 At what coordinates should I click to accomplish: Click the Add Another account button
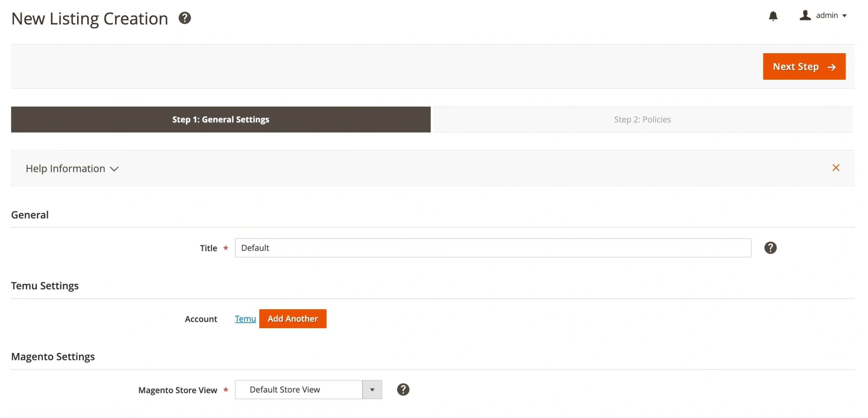coord(293,319)
